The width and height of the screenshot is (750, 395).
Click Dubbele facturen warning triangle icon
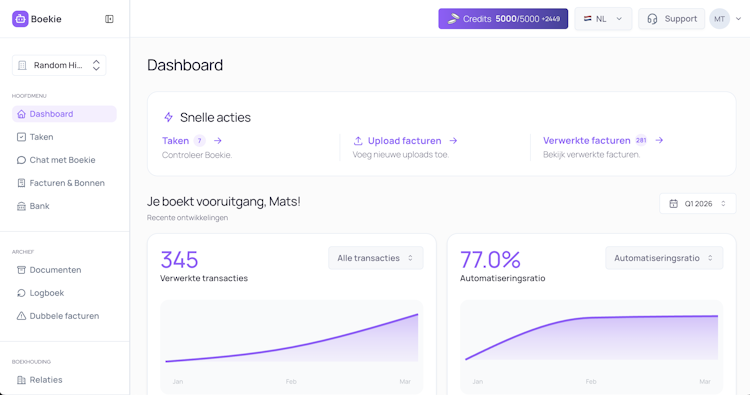tap(21, 316)
